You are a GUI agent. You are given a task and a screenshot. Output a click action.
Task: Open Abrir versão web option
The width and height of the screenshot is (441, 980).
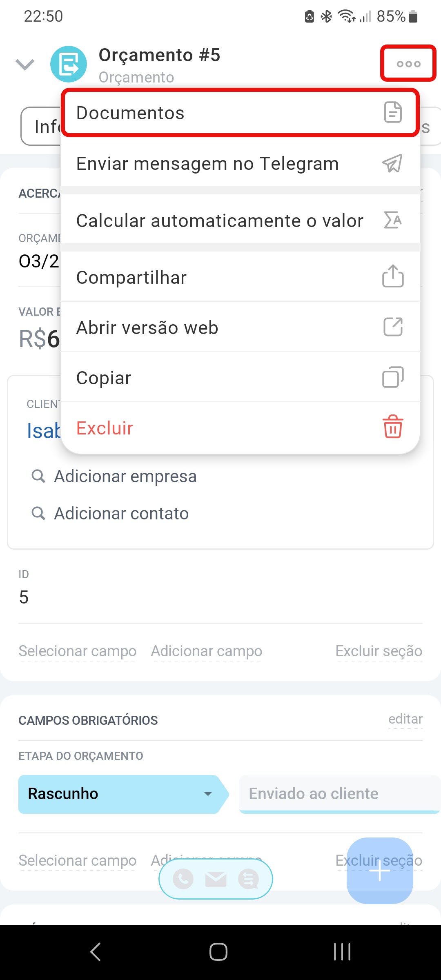pyautogui.click(x=240, y=327)
